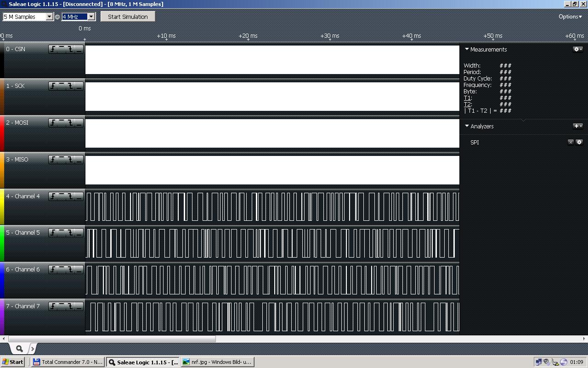Set high level trigger on Channel 5
Screen dimensions: 588x368
click(62, 233)
